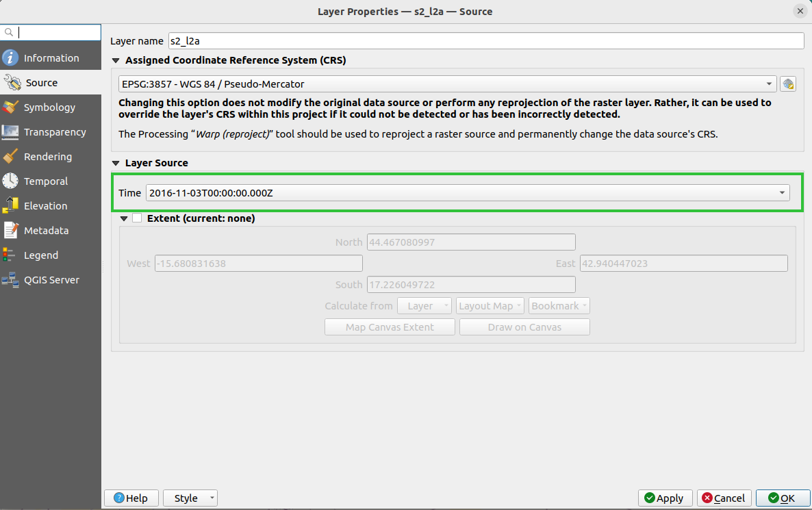The image size is (812, 510).
Task: Apply the layer property changes
Action: point(665,498)
